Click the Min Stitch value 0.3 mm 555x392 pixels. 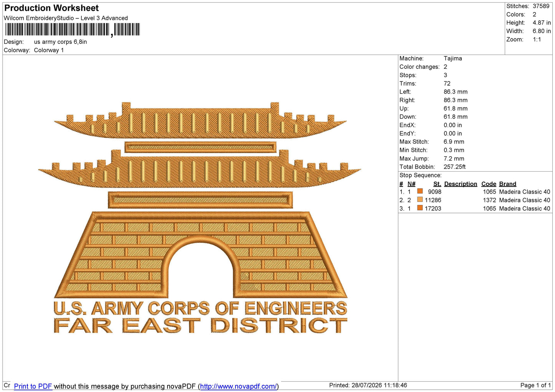[x=454, y=150]
